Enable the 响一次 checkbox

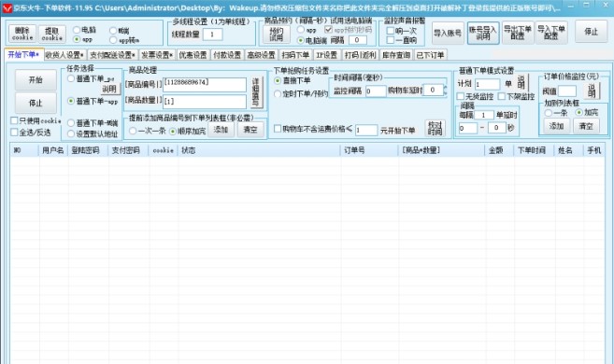point(390,31)
